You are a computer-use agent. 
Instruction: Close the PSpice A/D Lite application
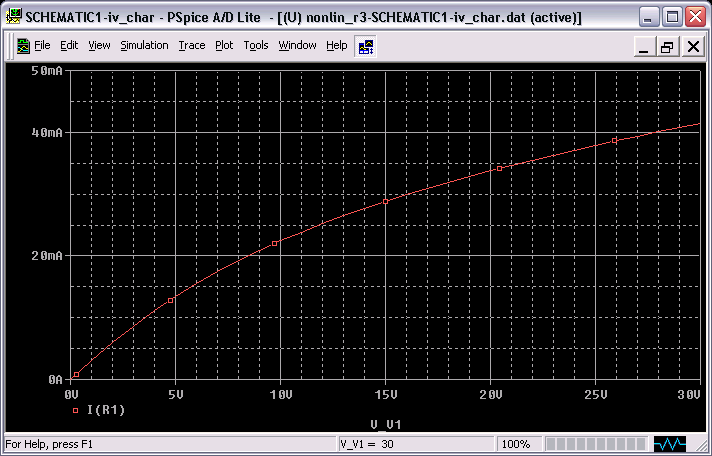696,18
